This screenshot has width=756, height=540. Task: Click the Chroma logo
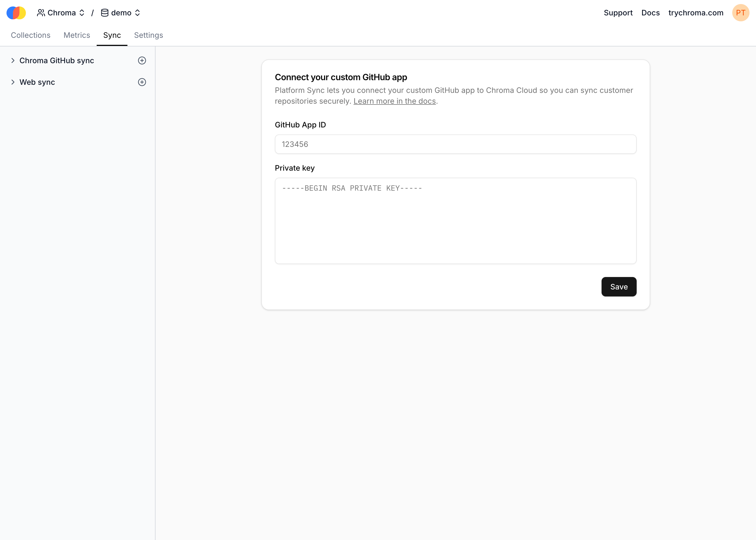[x=16, y=13]
